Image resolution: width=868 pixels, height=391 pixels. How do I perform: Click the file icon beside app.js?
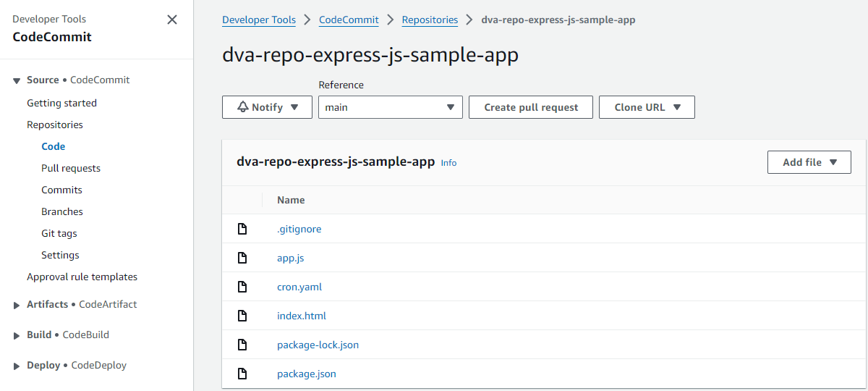pos(243,258)
